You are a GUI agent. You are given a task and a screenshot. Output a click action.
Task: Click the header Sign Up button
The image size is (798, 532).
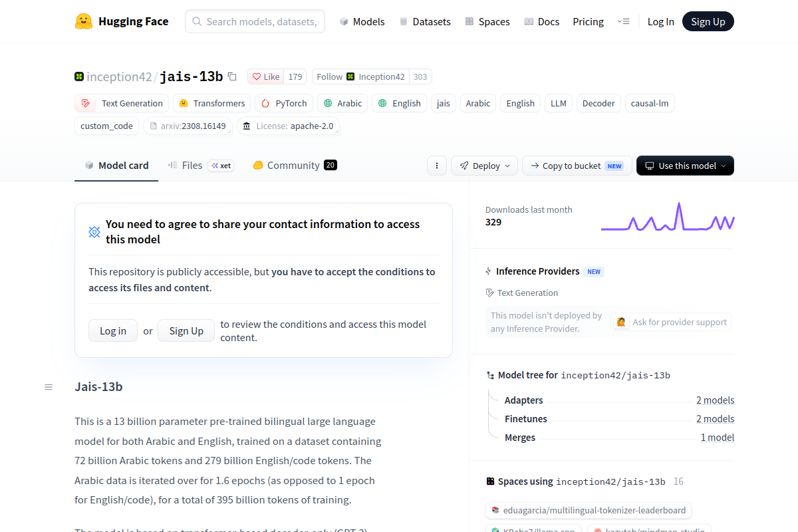point(708,21)
